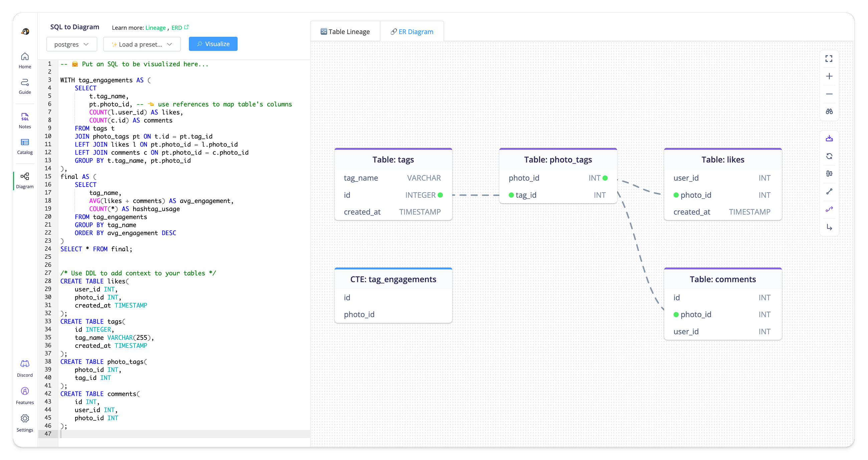The width and height of the screenshot is (868, 460).
Task: Open the Guide section
Action: tap(25, 86)
